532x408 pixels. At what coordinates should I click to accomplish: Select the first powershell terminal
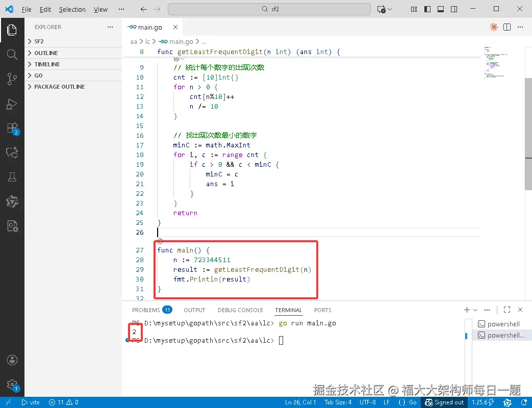coord(501,324)
